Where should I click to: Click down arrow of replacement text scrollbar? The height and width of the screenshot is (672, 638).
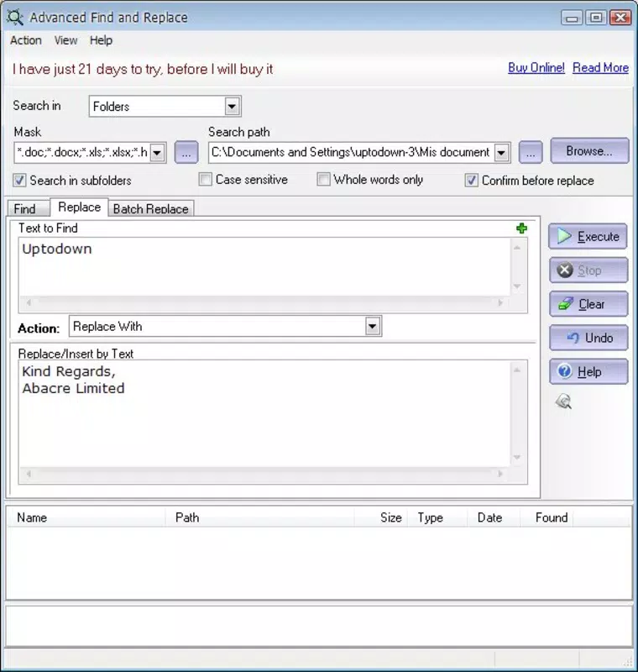click(517, 457)
